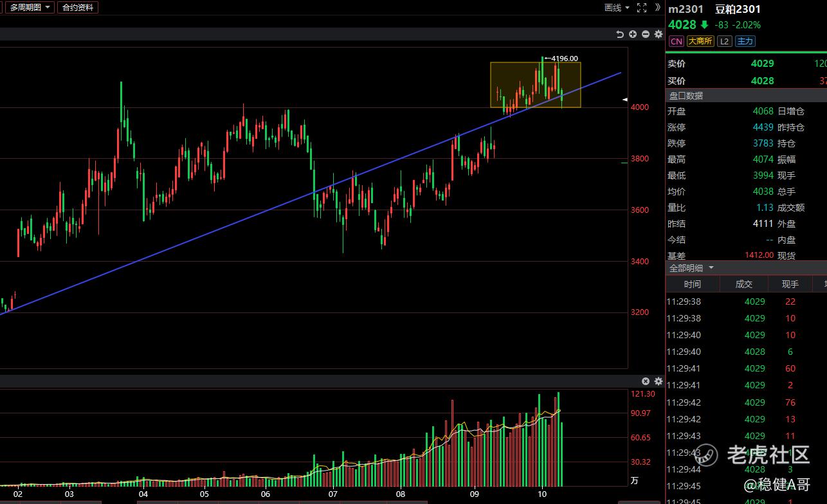Click the CN market tag
827x504 pixels.
(x=676, y=41)
